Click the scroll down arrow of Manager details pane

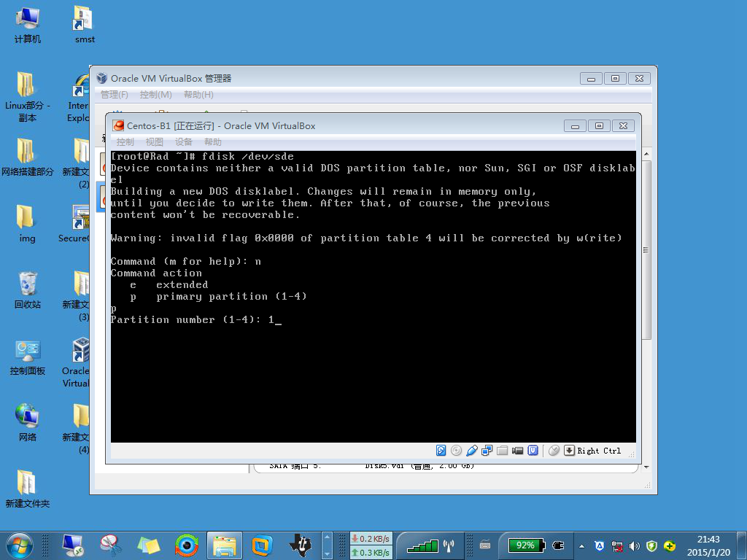pyautogui.click(x=646, y=467)
